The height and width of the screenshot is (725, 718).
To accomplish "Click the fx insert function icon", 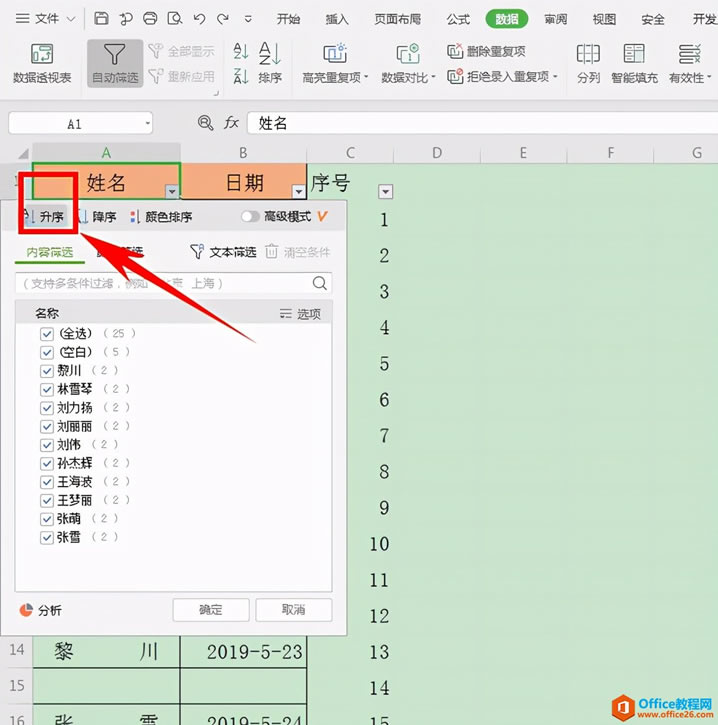I will (x=231, y=123).
